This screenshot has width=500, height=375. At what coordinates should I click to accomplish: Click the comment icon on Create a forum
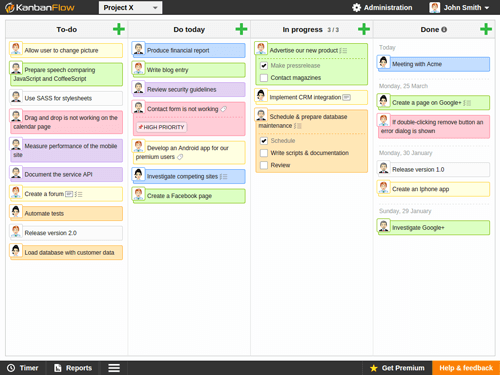click(69, 194)
